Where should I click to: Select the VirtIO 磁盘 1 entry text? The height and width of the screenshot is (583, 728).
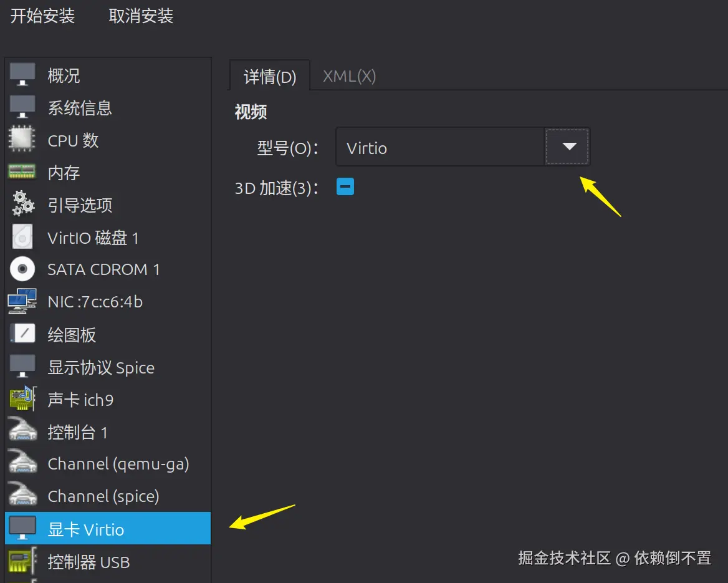tap(93, 238)
